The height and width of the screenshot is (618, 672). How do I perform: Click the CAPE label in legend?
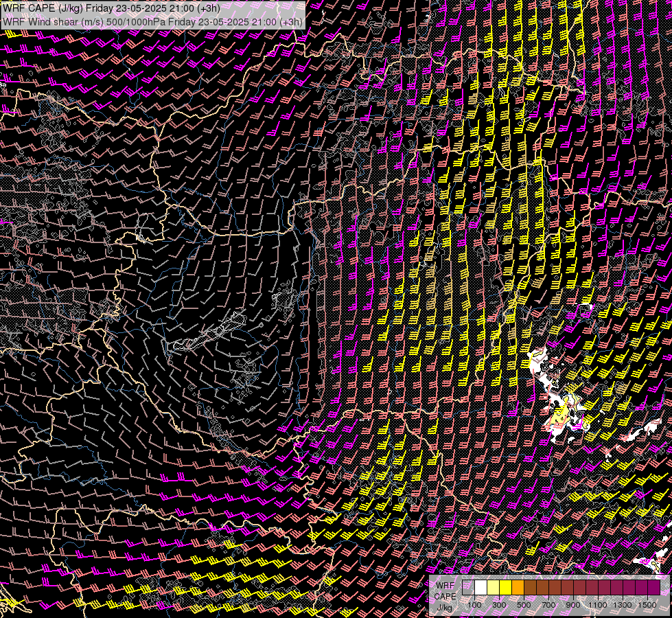[x=445, y=596]
